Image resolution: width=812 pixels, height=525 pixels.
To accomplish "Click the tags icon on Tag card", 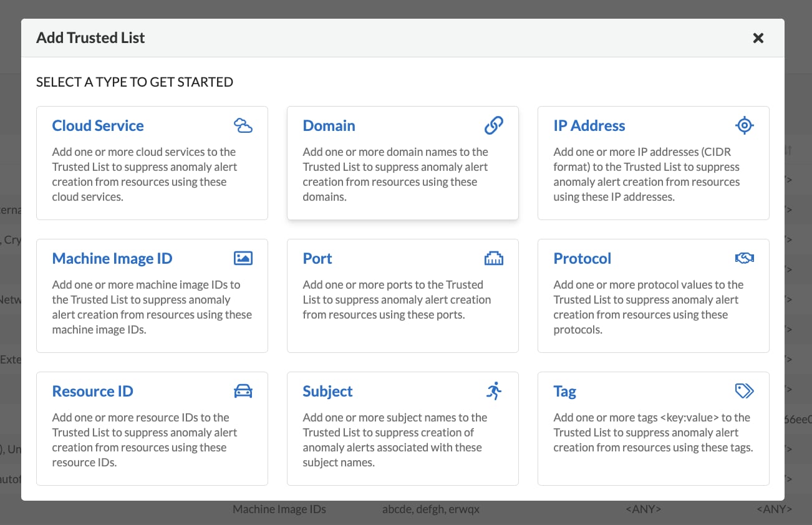I will click(744, 391).
